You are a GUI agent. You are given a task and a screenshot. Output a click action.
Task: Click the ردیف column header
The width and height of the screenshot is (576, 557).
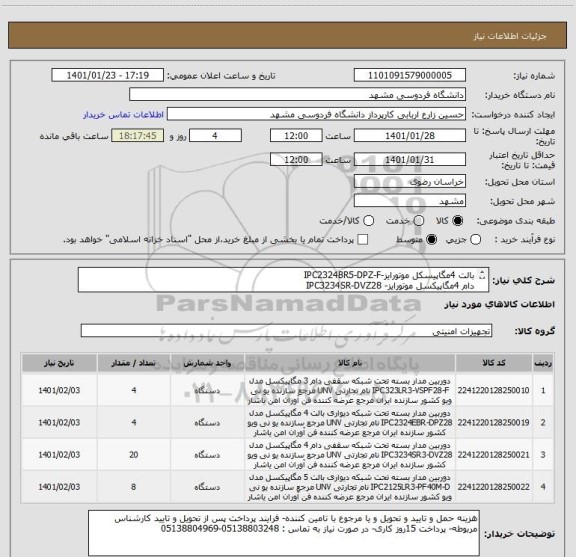pyautogui.click(x=543, y=363)
